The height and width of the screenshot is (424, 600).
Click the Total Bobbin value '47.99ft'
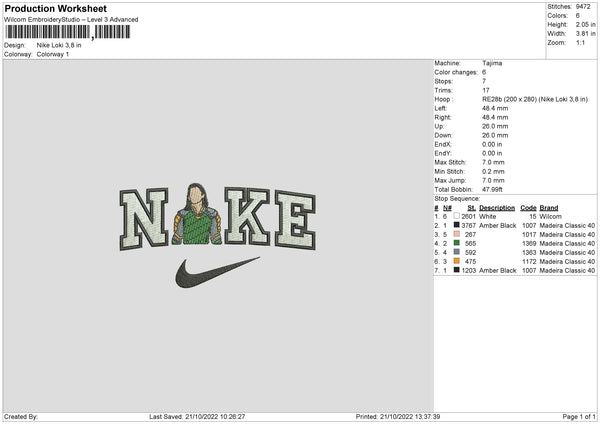point(492,189)
